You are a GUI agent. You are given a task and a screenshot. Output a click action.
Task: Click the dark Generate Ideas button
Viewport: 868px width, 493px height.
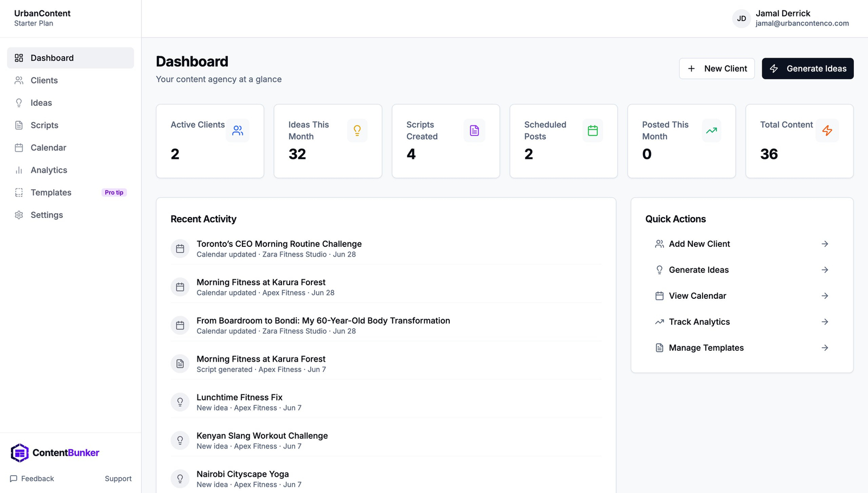point(807,68)
